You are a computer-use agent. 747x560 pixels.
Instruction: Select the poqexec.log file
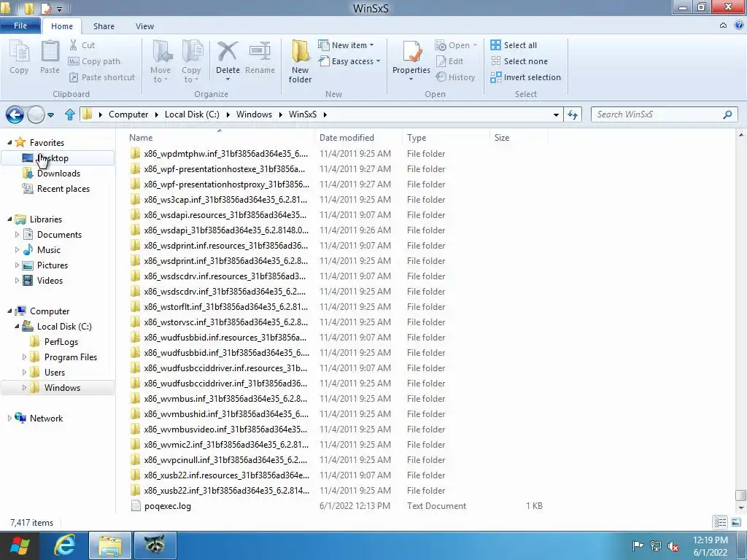[x=167, y=506]
